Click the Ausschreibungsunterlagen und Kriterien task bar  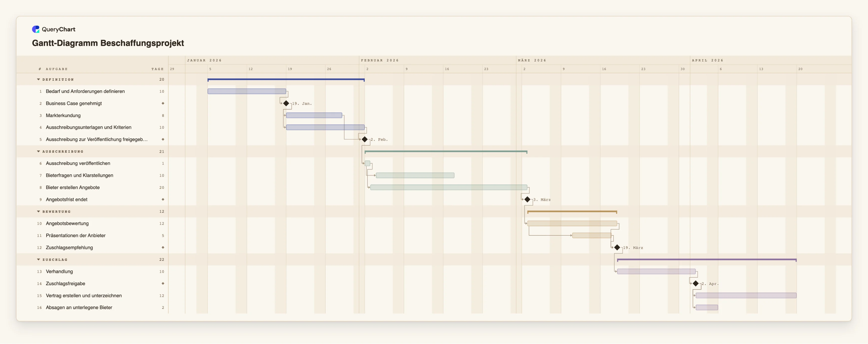click(x=325, y=127)
